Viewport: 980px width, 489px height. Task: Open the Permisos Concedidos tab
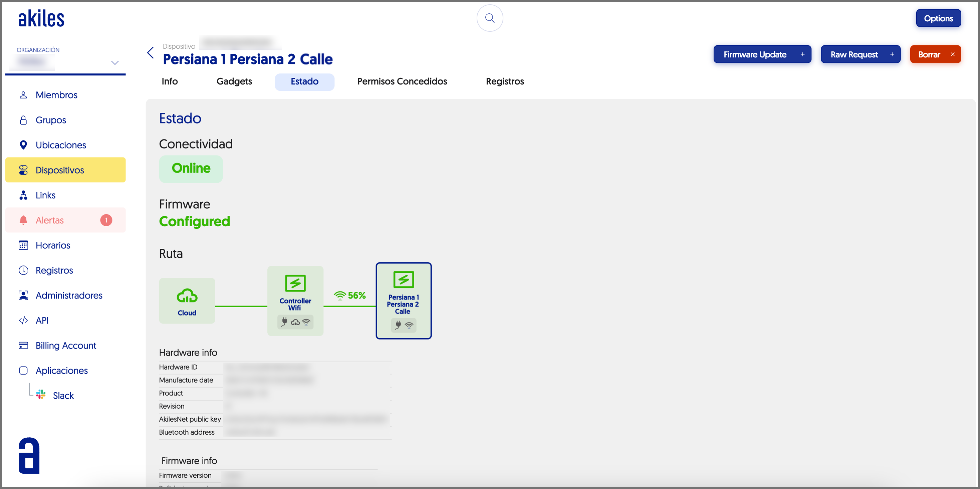[402, 81]
